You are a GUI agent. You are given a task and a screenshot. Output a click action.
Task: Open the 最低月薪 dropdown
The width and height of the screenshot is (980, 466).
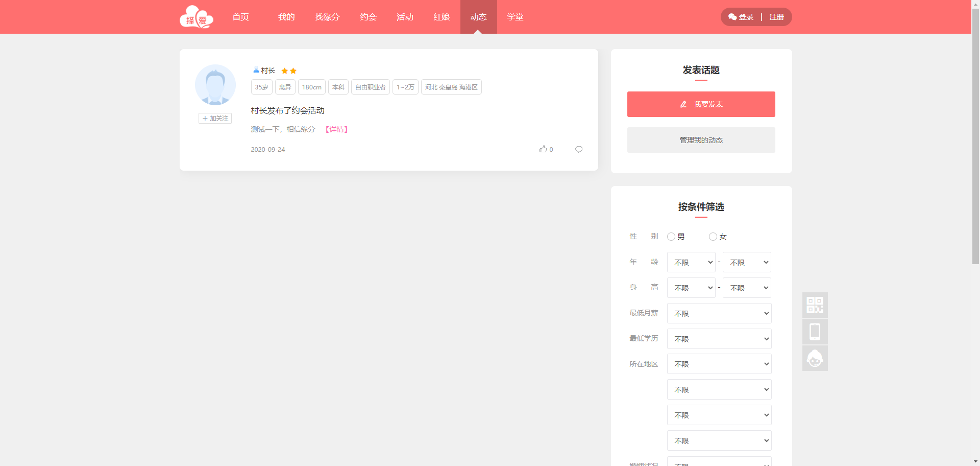[x=719, y=313]
